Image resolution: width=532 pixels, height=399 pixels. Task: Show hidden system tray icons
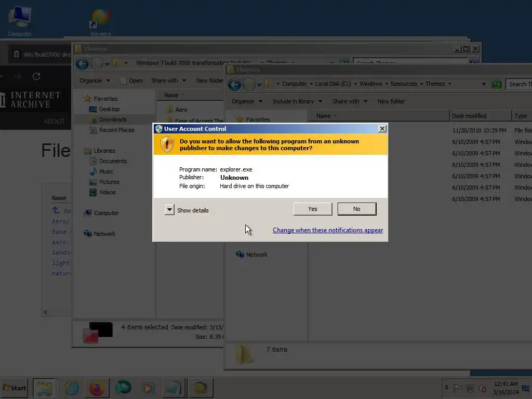[x=446, y=388]
